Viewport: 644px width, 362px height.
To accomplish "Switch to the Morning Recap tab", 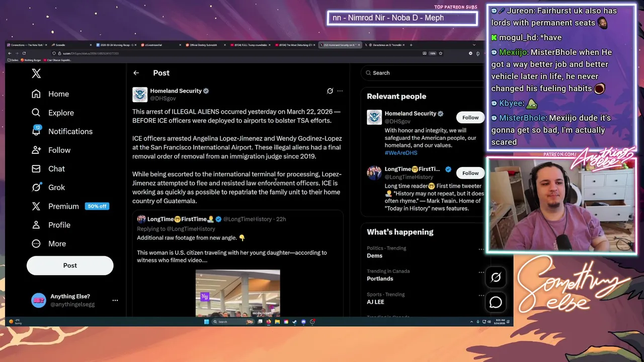I will [115, 45].
